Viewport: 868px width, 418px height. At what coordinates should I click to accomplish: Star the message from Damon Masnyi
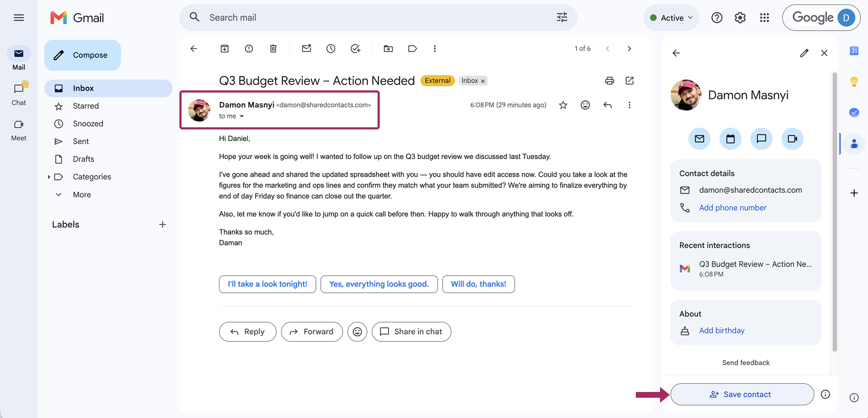click(563, 105)
